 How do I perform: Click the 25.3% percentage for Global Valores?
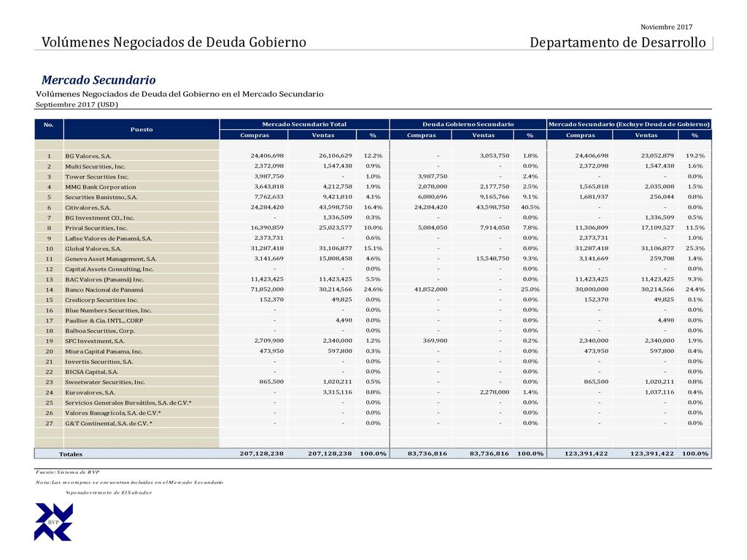(695, 248)
